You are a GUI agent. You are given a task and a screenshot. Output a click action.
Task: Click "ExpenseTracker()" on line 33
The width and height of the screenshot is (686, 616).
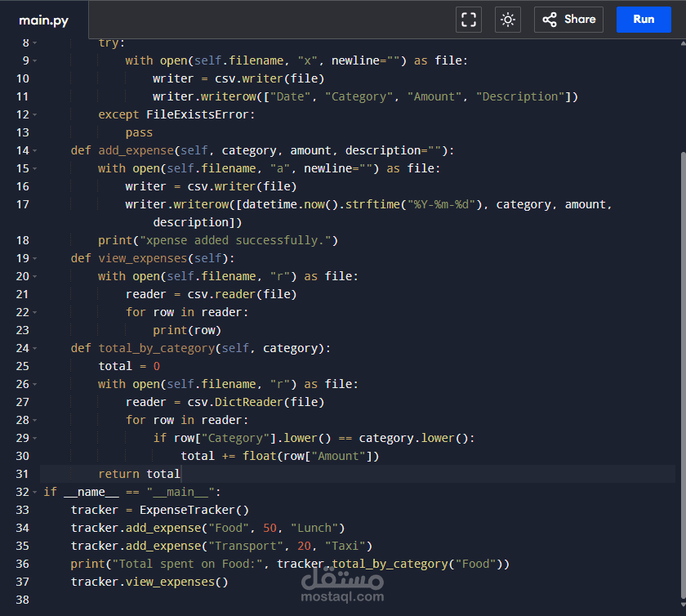tap(194, 510)
